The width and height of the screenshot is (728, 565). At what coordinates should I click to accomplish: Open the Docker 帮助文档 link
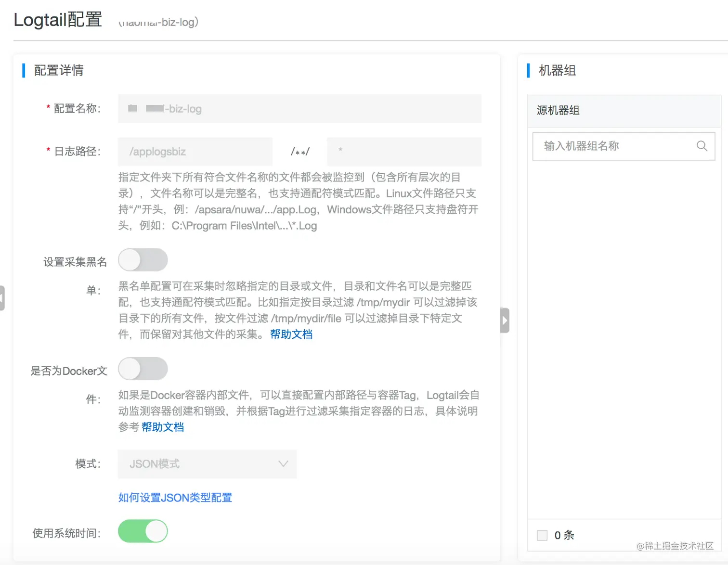pyautogui.click(x=163, y=427)
